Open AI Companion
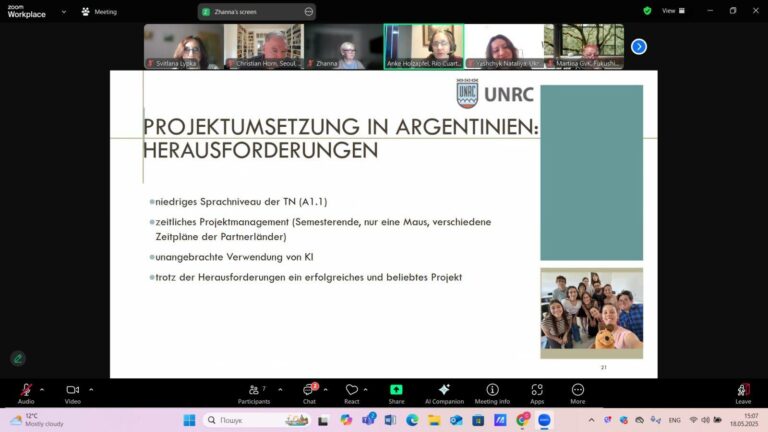Screen dimensions: 768x432 [444, 393]
